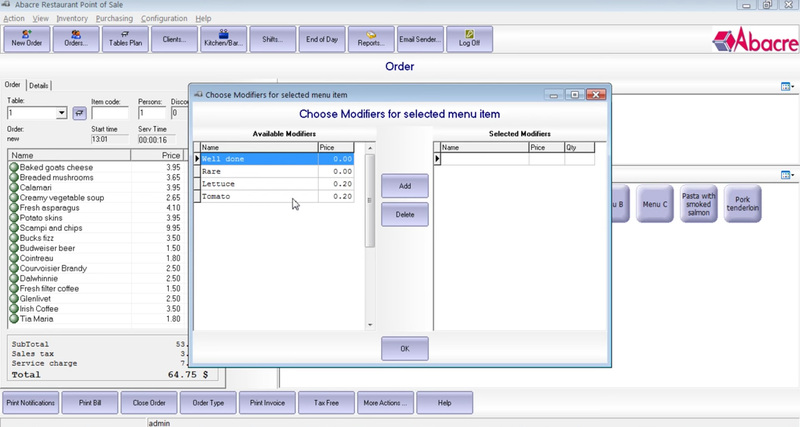Click the Order Type button
The width and height of the screenshot is (800, 427).
(208, 403)
